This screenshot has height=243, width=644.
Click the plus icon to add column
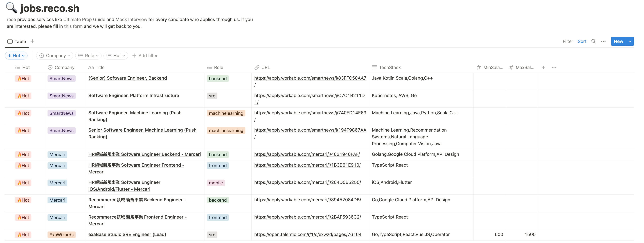pos(543,67)
